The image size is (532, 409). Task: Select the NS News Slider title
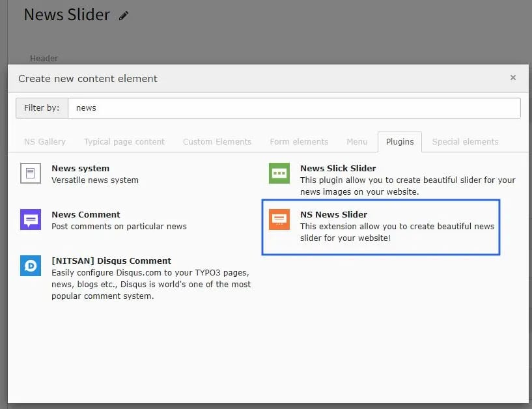(333, 214)
